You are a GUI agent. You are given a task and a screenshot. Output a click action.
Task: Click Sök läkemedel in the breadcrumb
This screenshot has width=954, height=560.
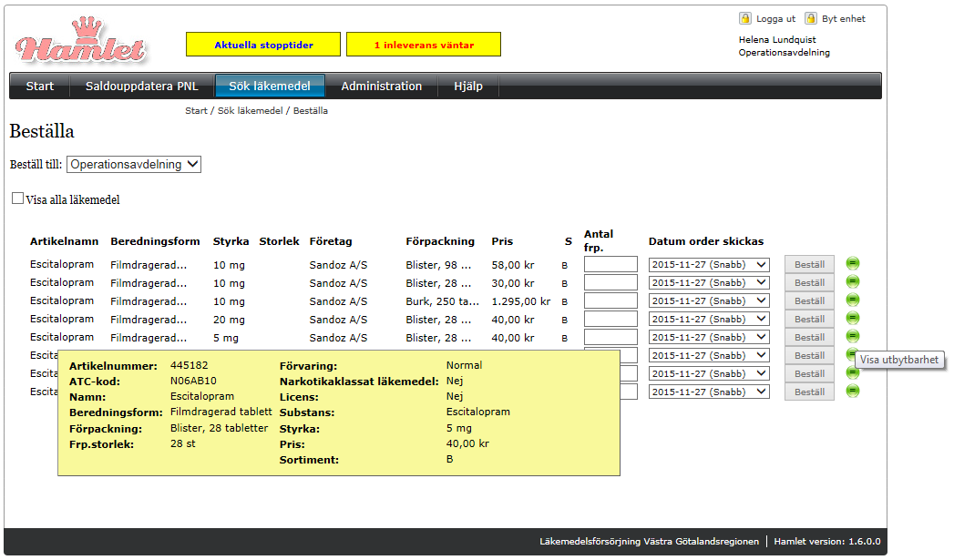pyautogui.click(x=250, y=111)
